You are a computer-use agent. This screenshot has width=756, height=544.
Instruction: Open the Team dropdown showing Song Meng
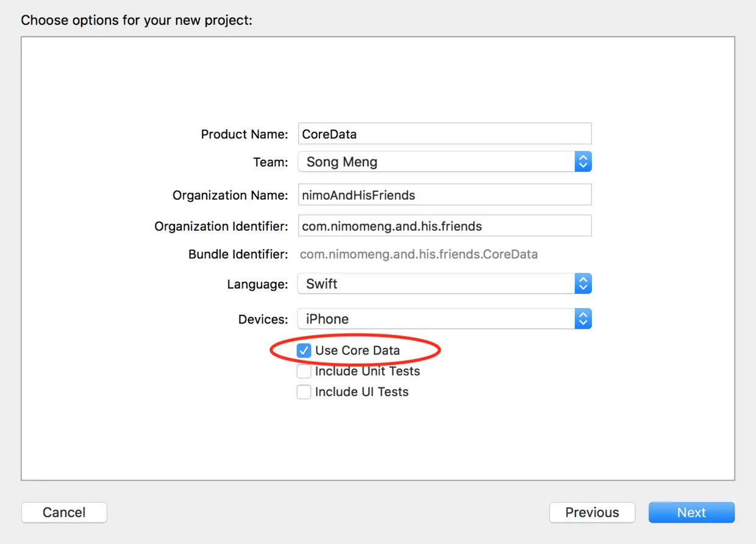436,162
